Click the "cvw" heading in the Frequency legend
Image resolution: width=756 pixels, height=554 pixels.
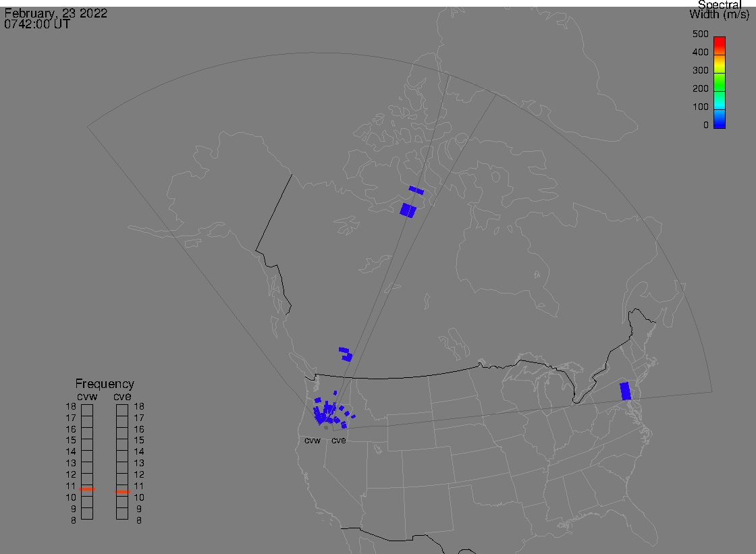point(87,396)
